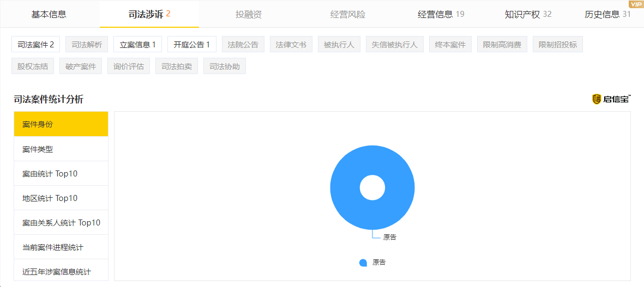This screenshot has width=644, height=287.
Task: Switch to the 经营信息 tab
Action: click(x=441, y=14)
